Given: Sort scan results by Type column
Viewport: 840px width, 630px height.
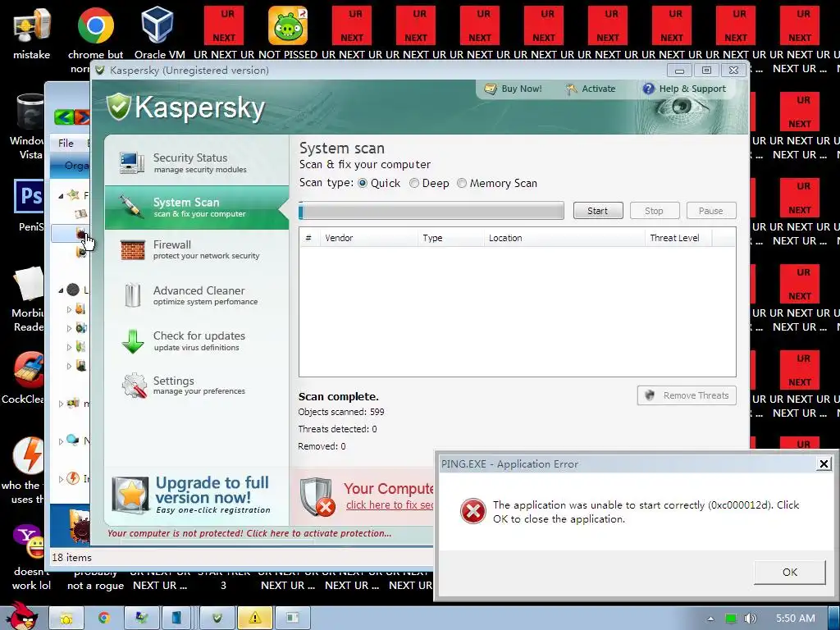Looking at the screenshot, I should (450, 238).
